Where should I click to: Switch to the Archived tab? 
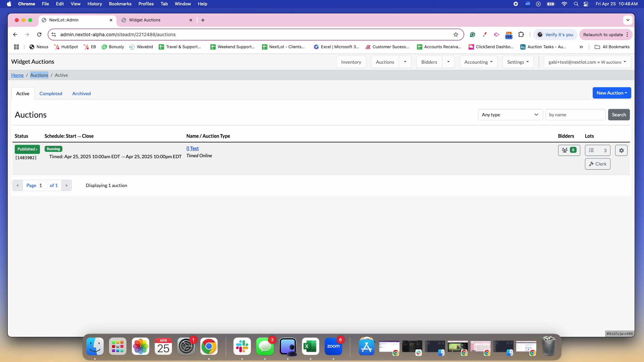(82, 94)
